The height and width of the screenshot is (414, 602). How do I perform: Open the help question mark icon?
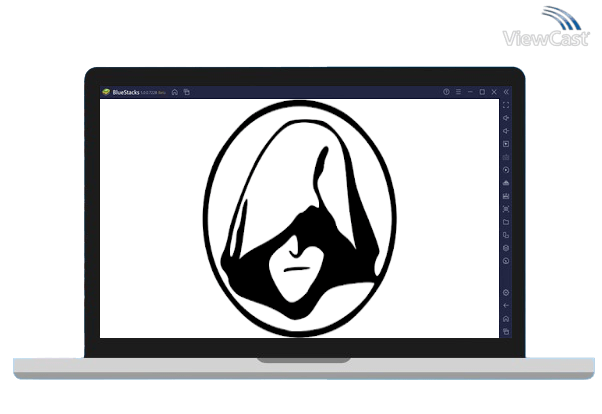[446, 92]
